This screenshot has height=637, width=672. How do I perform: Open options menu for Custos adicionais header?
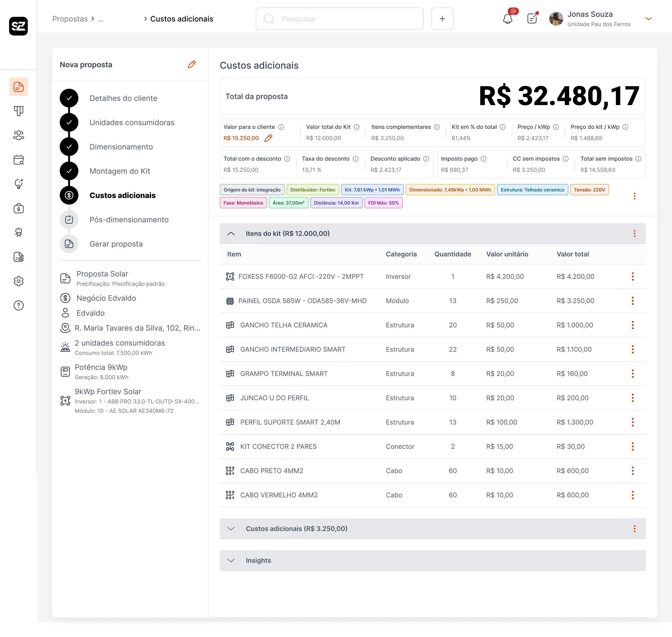(634, 528)
